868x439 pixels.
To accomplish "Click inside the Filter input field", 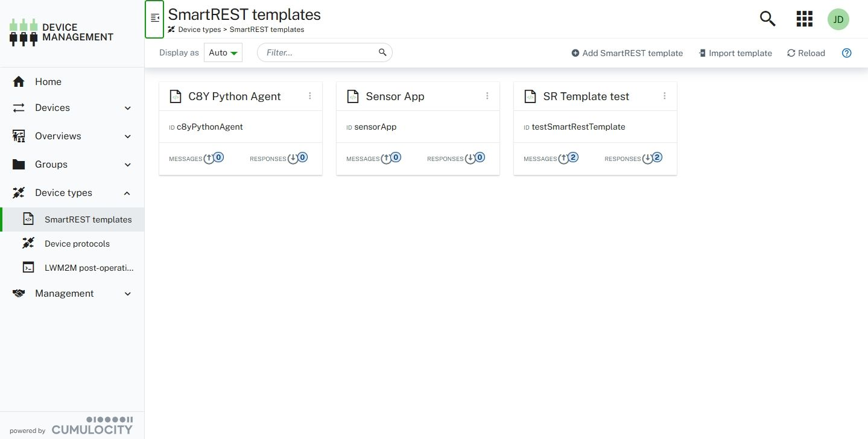I will click(320, 52).
